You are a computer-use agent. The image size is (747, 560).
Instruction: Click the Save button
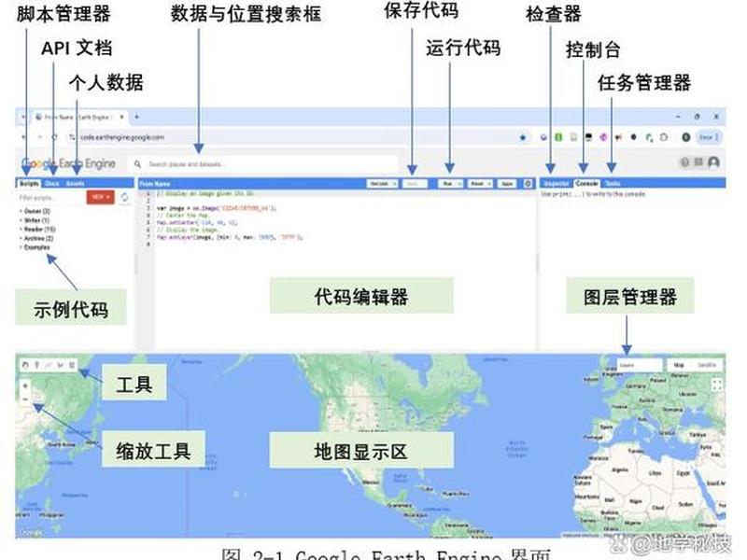[415, 183]
